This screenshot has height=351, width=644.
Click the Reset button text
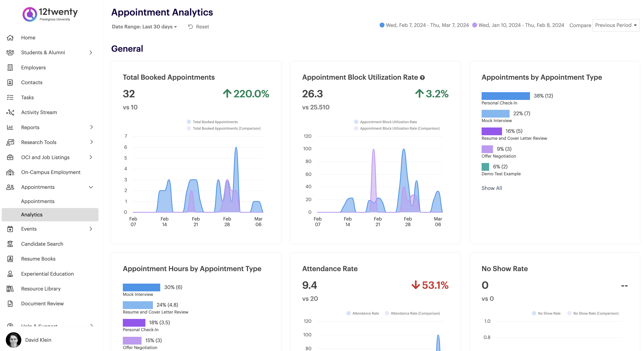202,26
